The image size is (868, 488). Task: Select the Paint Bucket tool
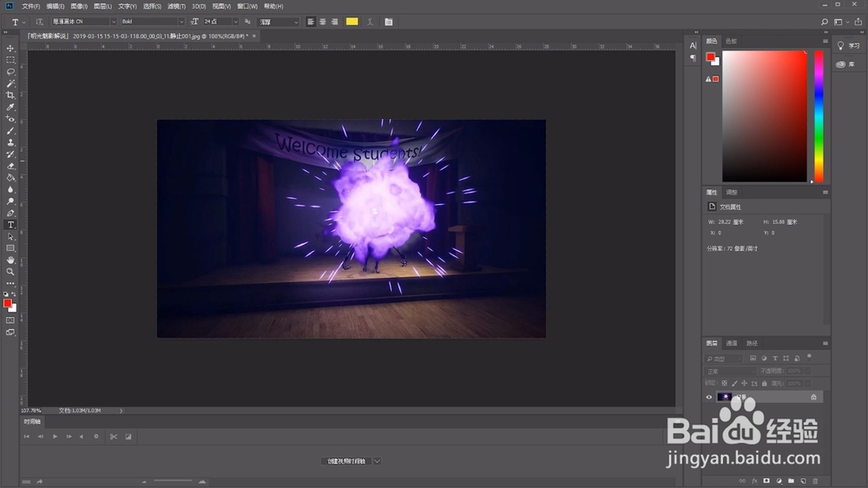[x=10, y=178]
